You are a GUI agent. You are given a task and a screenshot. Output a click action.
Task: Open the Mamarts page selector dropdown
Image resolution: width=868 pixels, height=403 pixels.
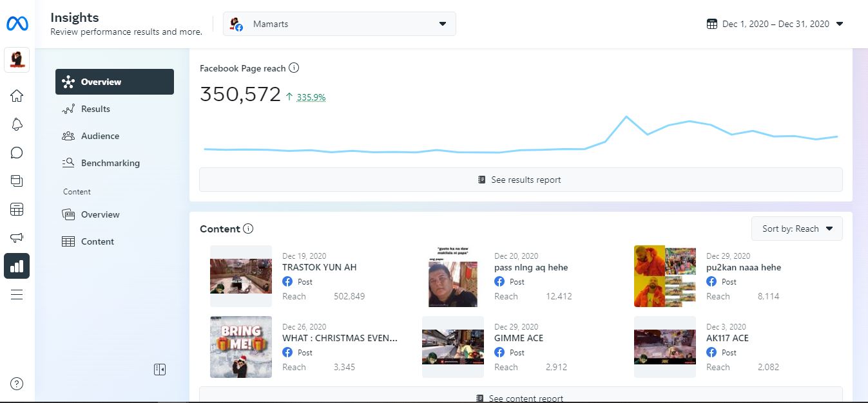pos(340,24)
